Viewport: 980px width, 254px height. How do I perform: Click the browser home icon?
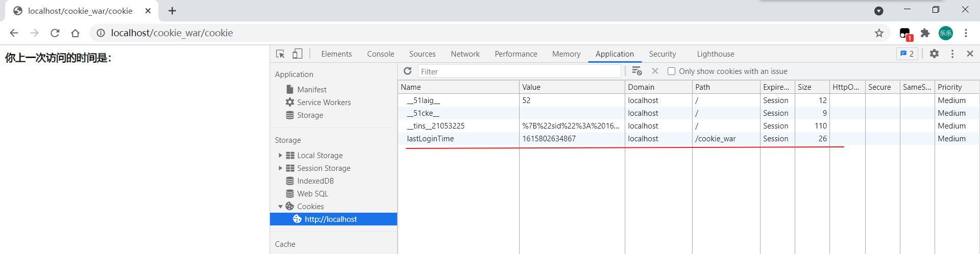click(75, 33)
